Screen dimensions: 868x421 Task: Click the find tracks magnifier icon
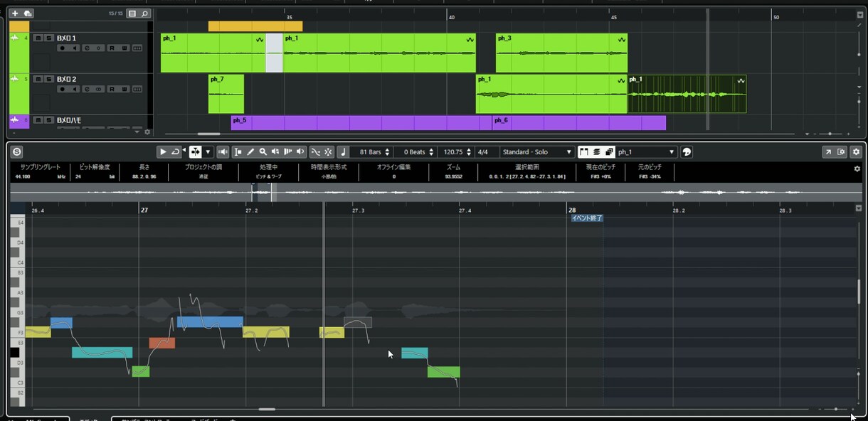click(144, 14)
